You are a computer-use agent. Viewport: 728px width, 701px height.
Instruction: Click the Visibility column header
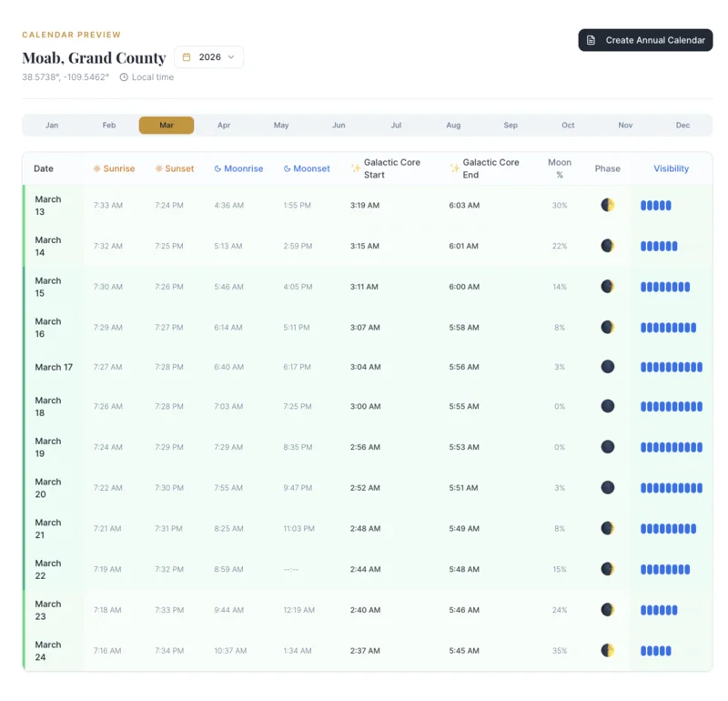[671, 168]
